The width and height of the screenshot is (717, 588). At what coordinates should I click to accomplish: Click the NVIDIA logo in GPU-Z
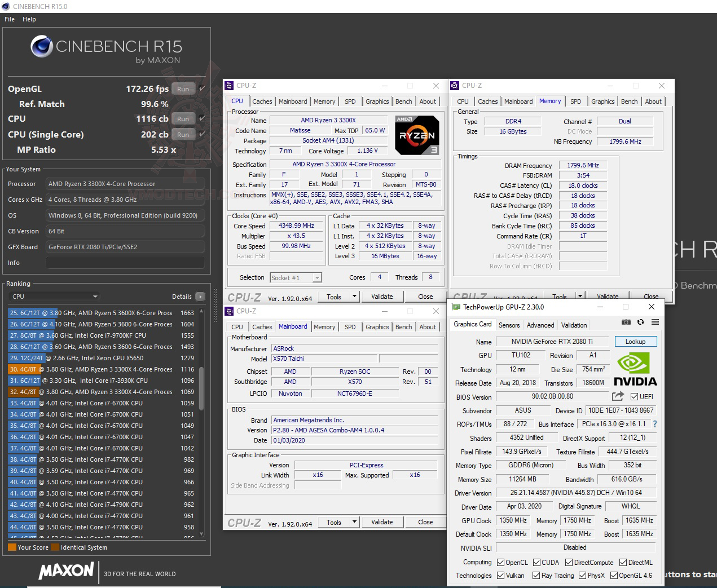point(636,369)
